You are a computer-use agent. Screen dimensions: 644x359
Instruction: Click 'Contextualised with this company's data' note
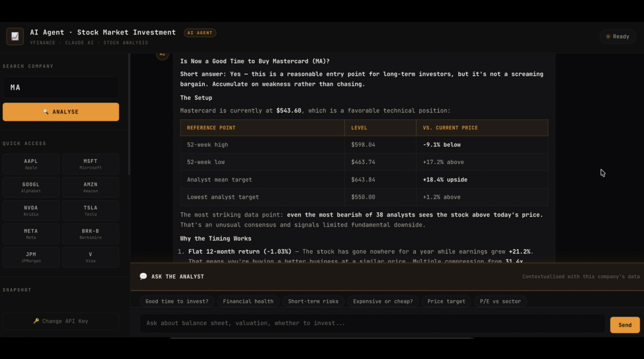581,277
